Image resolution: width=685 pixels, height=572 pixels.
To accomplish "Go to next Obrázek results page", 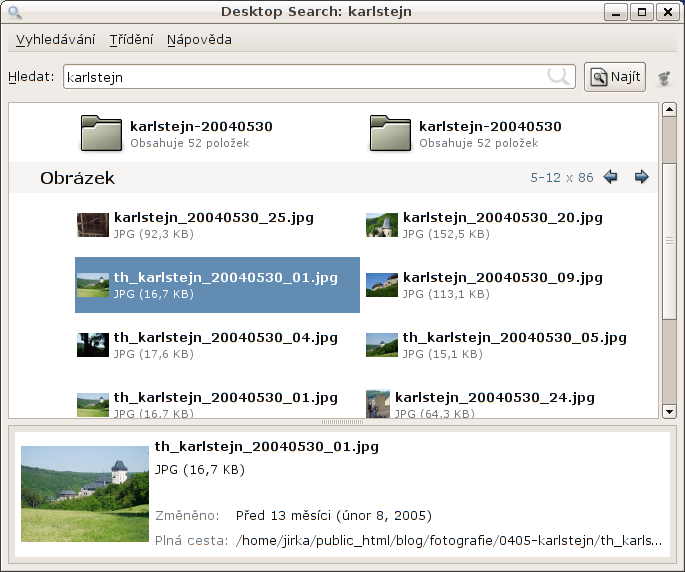I will [641, 177].
